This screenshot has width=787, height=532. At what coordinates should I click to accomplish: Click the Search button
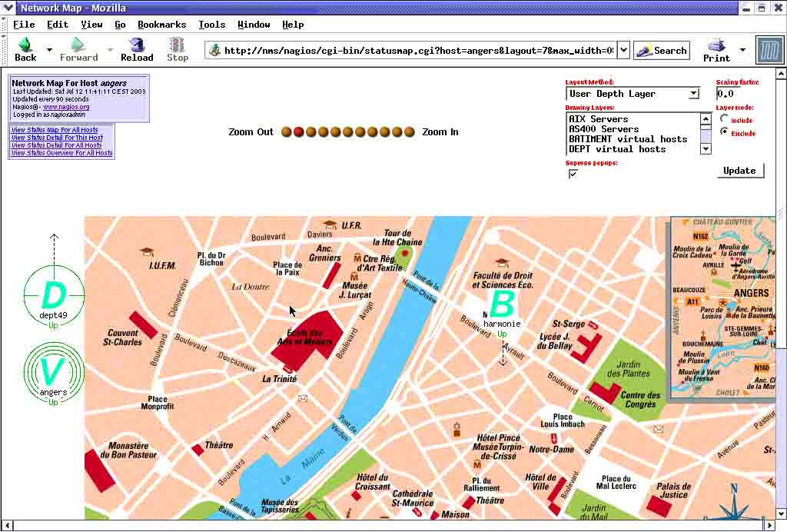(662, 50)
